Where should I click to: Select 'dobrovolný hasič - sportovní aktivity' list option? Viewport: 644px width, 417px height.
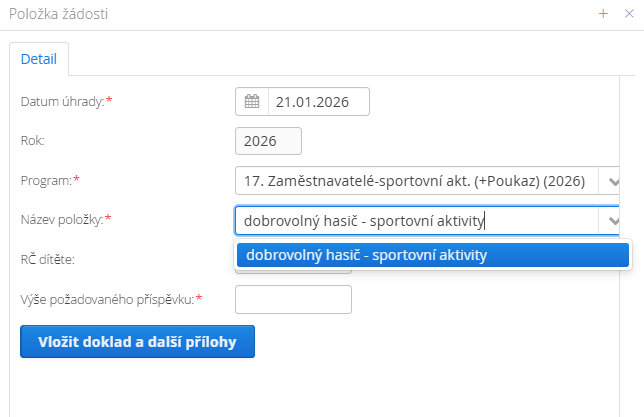(x=432, y=255)
